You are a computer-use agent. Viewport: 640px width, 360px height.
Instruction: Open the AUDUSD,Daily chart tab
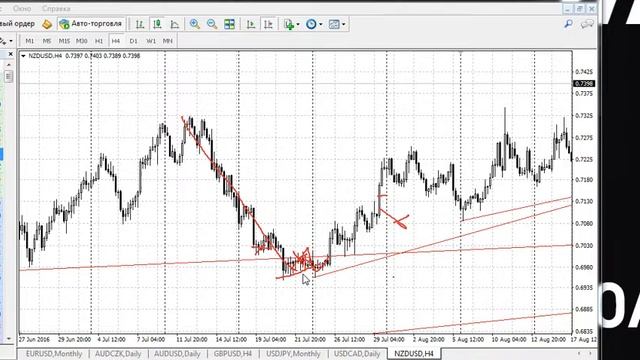[177, 353]
